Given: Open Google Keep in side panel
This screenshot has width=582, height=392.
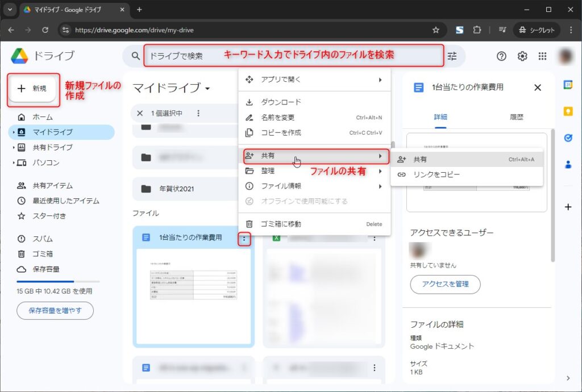Looking at the screenshot, I should click(x=568, y=111).
